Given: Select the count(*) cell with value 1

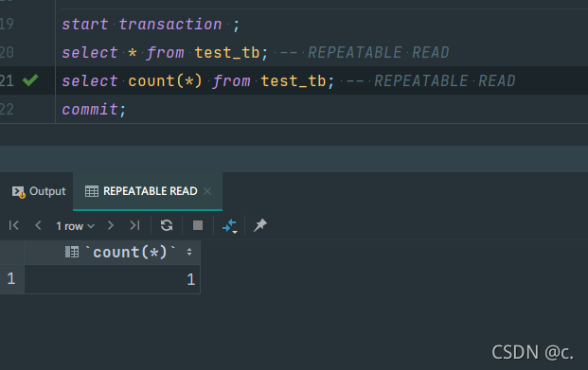Looking at the screenshot, I should (x=113, y=279).
